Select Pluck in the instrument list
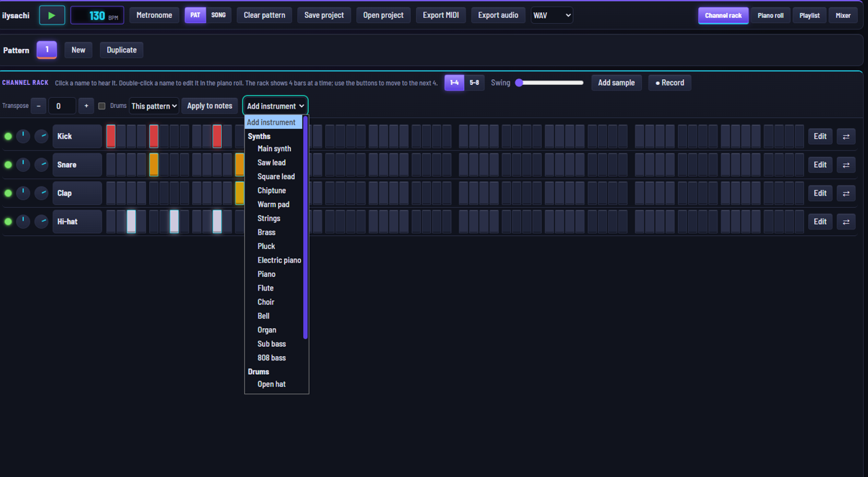The image size is (868, 477). 274,246
